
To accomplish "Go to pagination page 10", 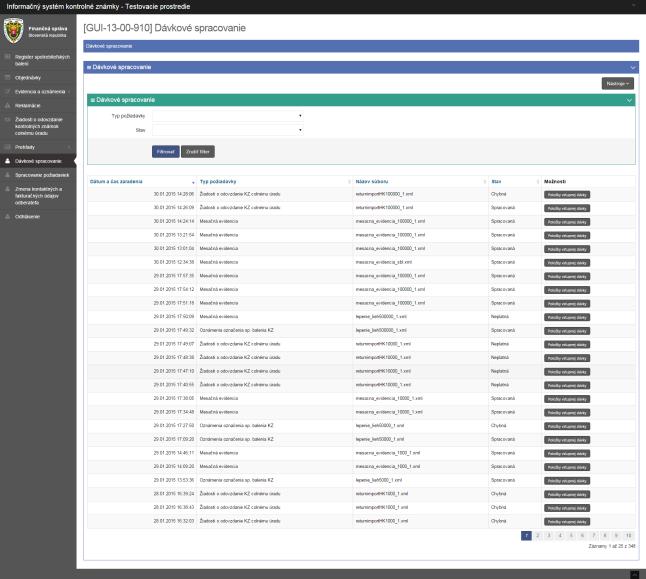I will (628, 535).
